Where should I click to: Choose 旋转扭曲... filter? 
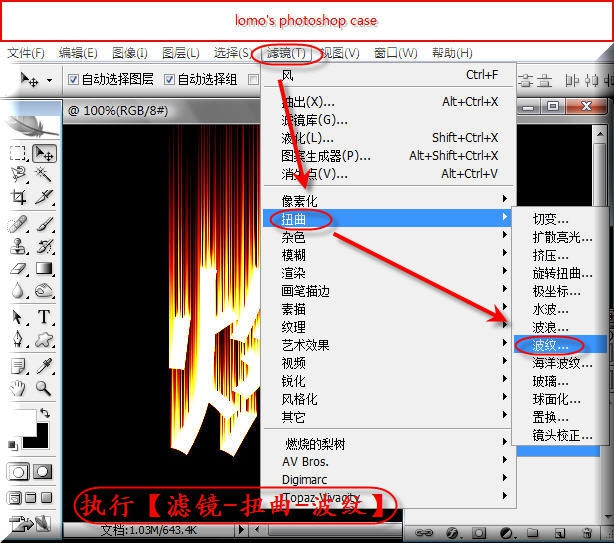click(x=561, y=273)
